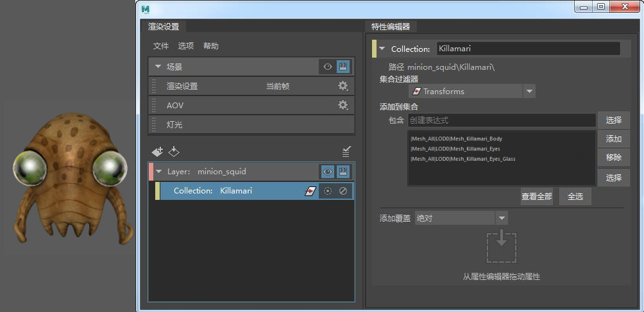Open the Transforms filter dropdown
Viewport: 644px width, 312px height.
pyautogui.click(x=529, y=92)
